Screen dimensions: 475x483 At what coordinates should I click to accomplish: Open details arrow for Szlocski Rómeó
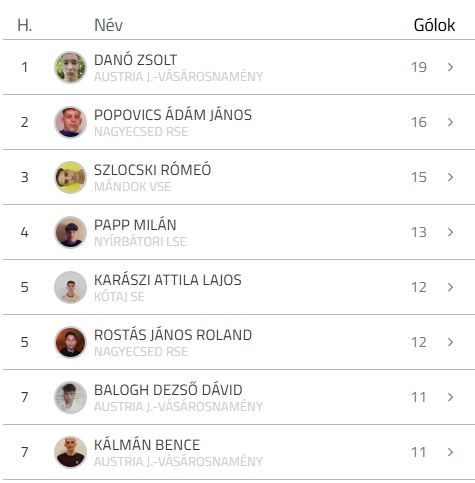pos(450,177)
